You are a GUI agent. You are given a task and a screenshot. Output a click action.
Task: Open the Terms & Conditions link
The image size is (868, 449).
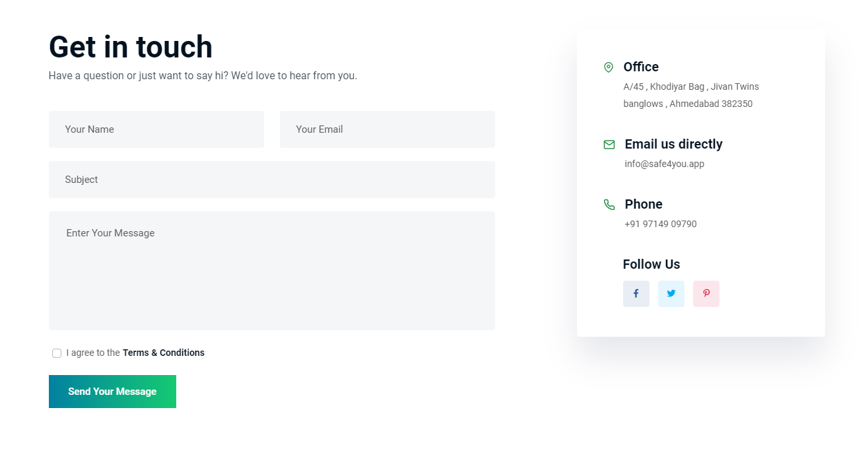(x=163, y=353)
